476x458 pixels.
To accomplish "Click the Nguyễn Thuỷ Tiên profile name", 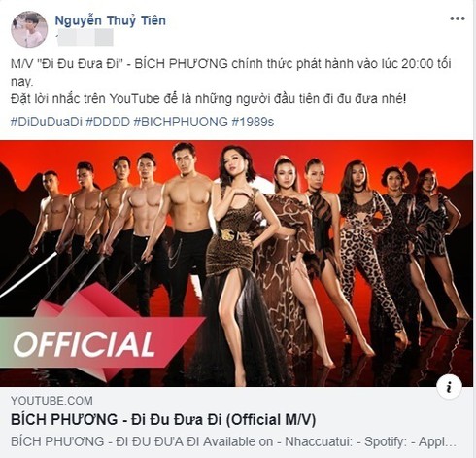I will [x=111, y=20].
